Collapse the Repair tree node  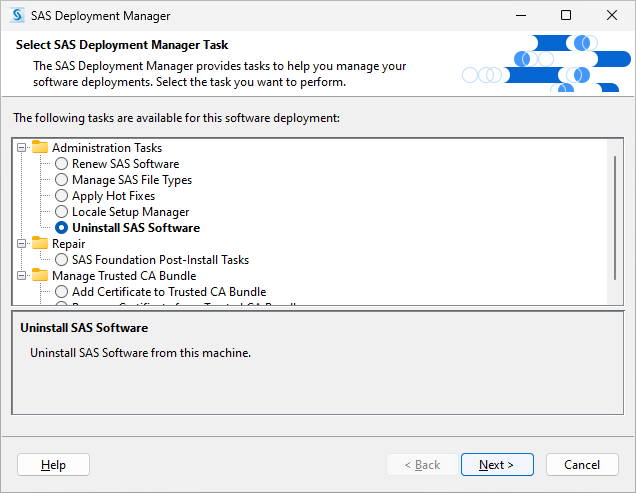[x=22, y=244]
